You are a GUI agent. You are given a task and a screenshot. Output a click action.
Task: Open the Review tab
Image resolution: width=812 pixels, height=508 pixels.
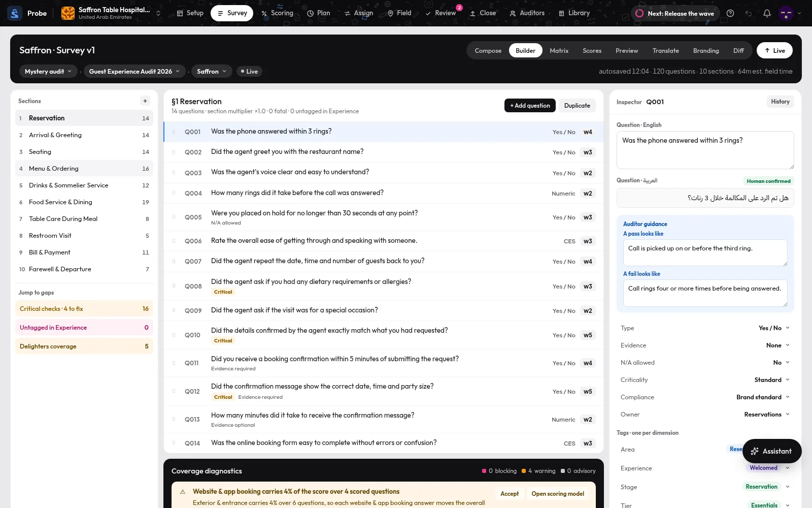441,13
